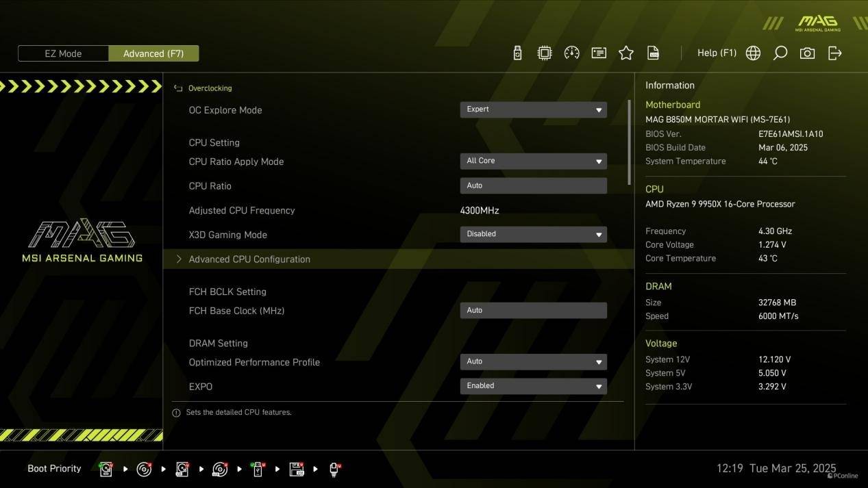Click the BIOS build date Mar 06, 2025
Image resolution: width=868 pixels, height=488 pixels.
[x=783, y=148]
